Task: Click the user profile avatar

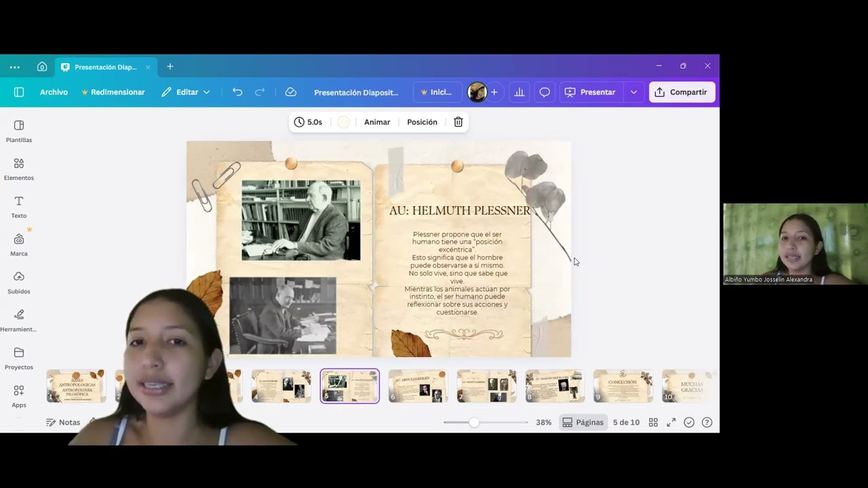Action: (477, 92)
